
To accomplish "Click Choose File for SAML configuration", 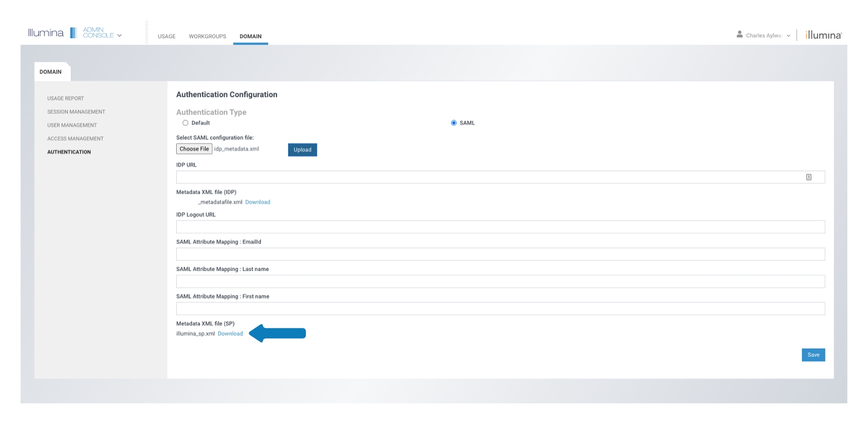I will pos(194,149).
